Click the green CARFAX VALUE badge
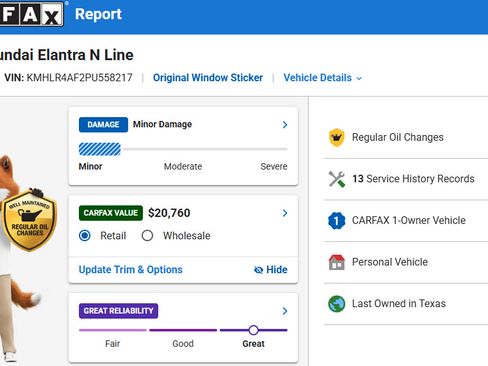 (111, 213)
